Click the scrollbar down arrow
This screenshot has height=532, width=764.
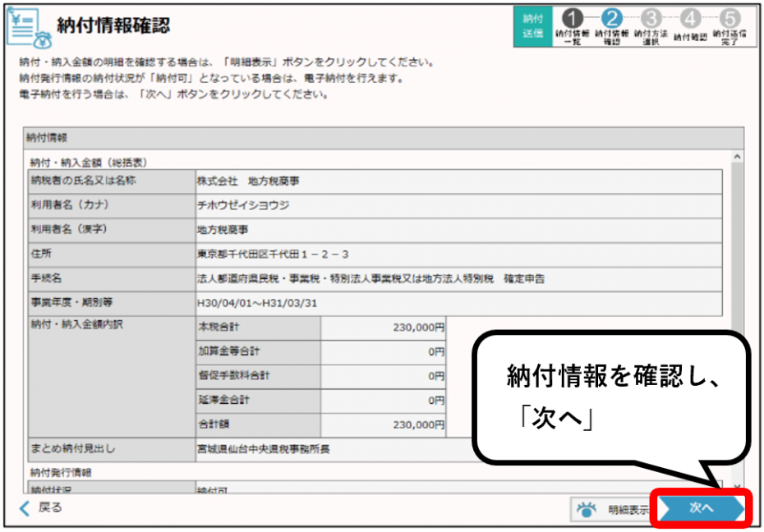(x=738, y=484)
